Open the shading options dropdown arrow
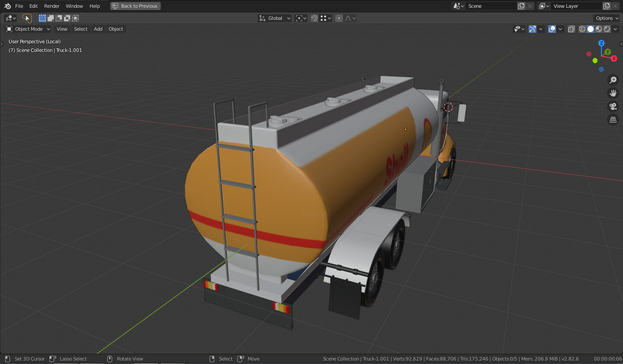 (615, 29)
